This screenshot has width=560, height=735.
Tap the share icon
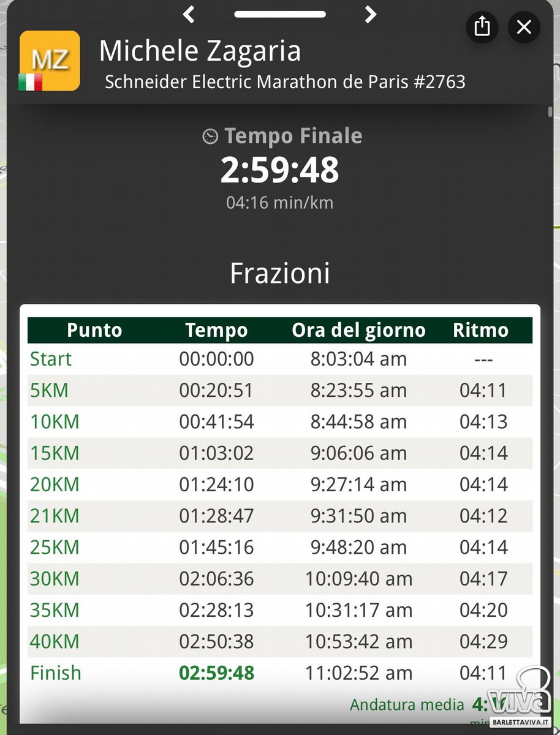coord(482,27)
